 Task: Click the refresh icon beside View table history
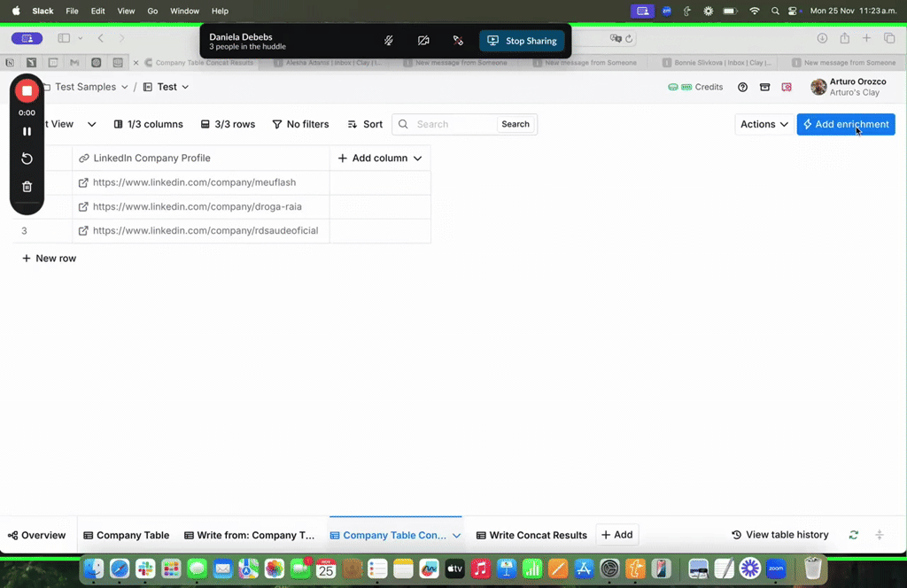[x=853, y=535]
